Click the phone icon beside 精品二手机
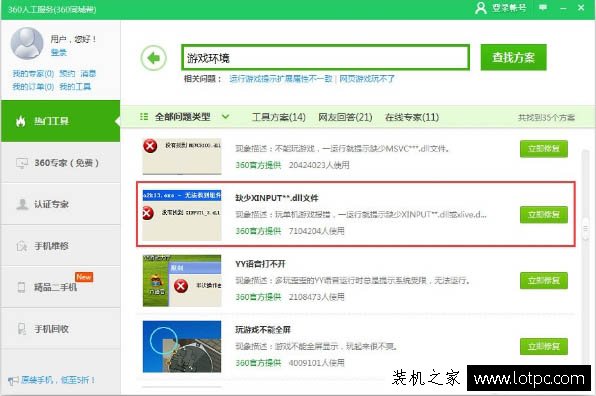This screenshot has height=396, width=596. (22, 287)
